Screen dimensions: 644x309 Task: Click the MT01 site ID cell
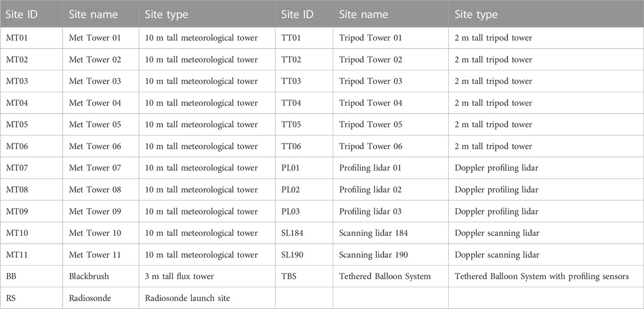click(31, 38)
